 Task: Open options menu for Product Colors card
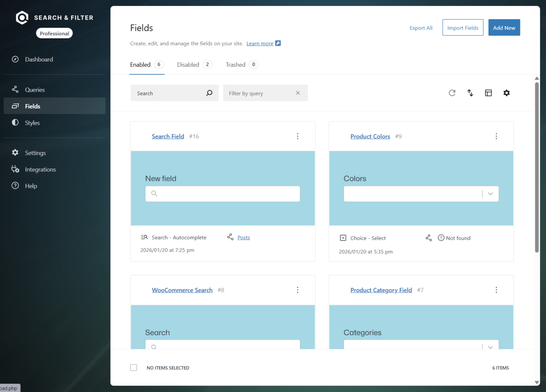pyautogui.click(x=496, y=136)
